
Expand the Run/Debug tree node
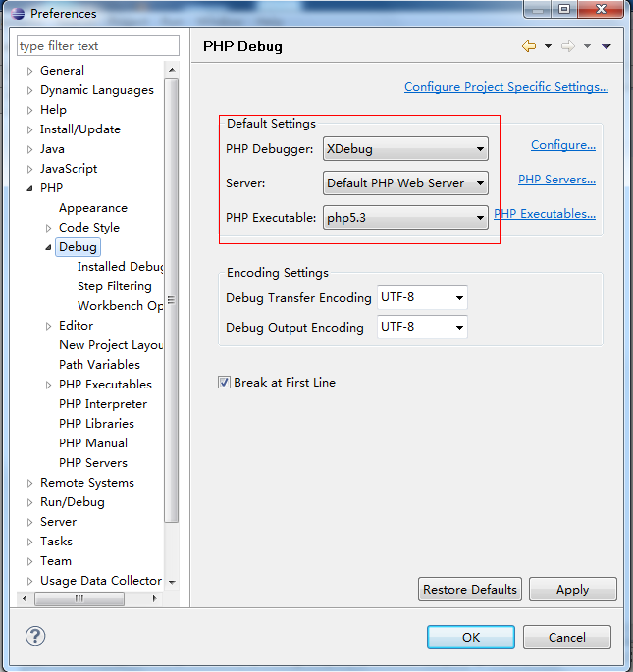(x=29, y=502)
